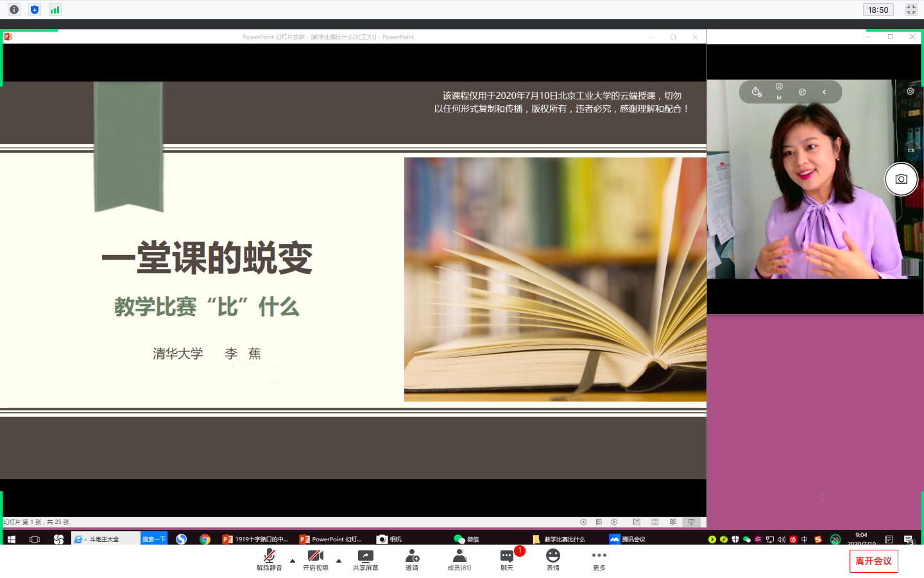Viewport: 924px width, 578px height.
Task: Open the 表情 emoji reactions icon
Action: (x=552, y=556)
